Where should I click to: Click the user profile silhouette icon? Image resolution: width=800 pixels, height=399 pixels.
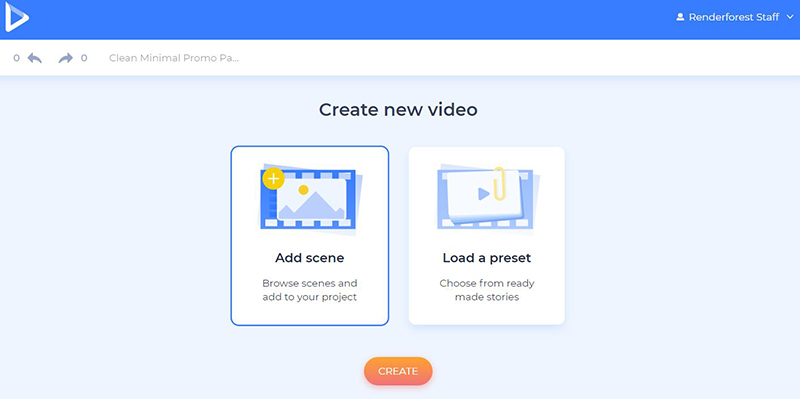click(x=680, y=17)
